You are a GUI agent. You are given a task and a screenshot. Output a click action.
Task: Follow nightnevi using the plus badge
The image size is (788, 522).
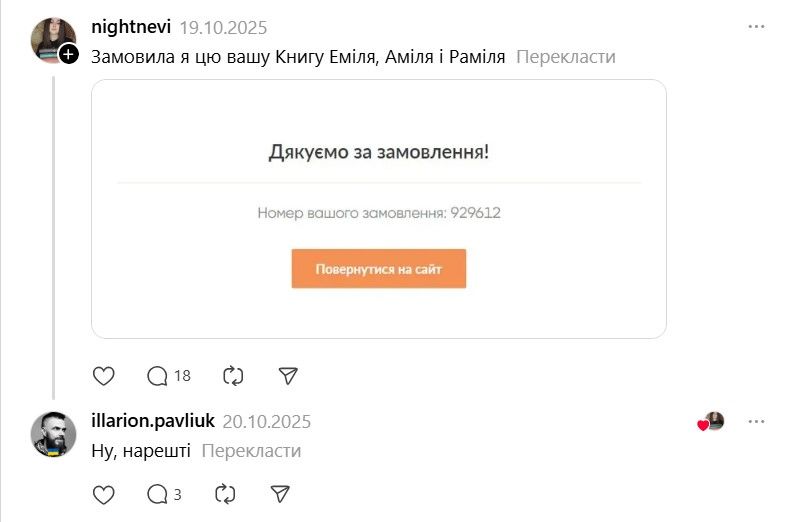pos(68,55)
